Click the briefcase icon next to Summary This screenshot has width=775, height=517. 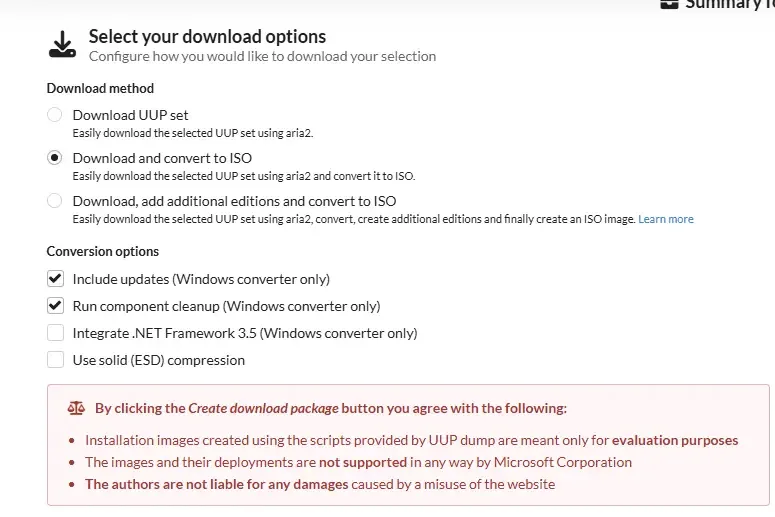point(669,4)
